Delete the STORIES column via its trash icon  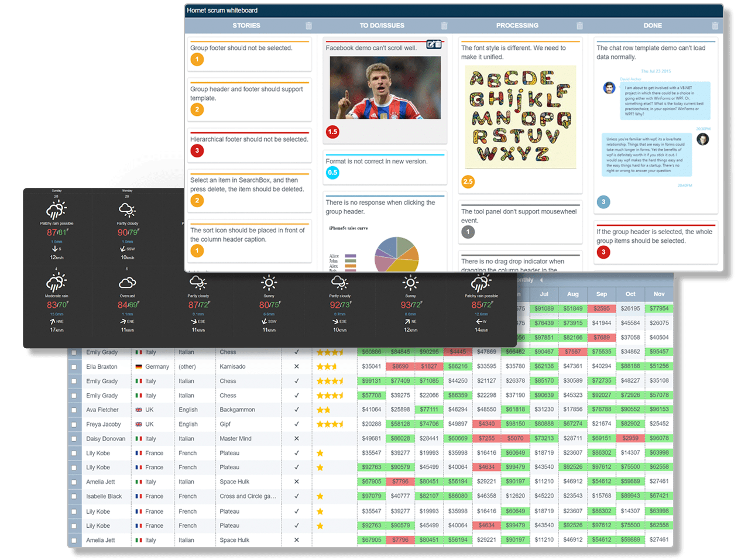[308, 26]
